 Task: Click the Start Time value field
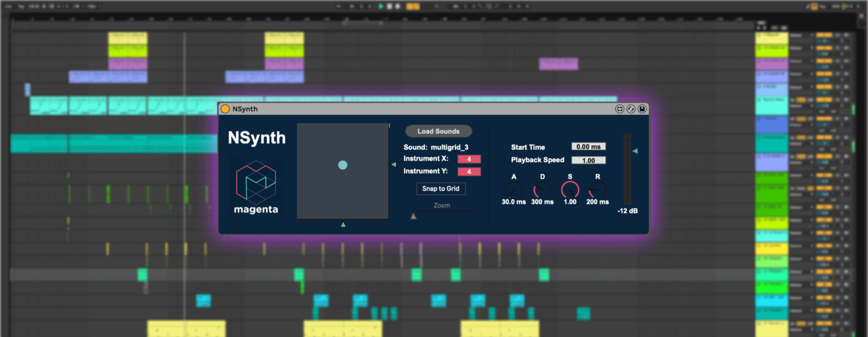pyautogui.click(x=588, y=147)
